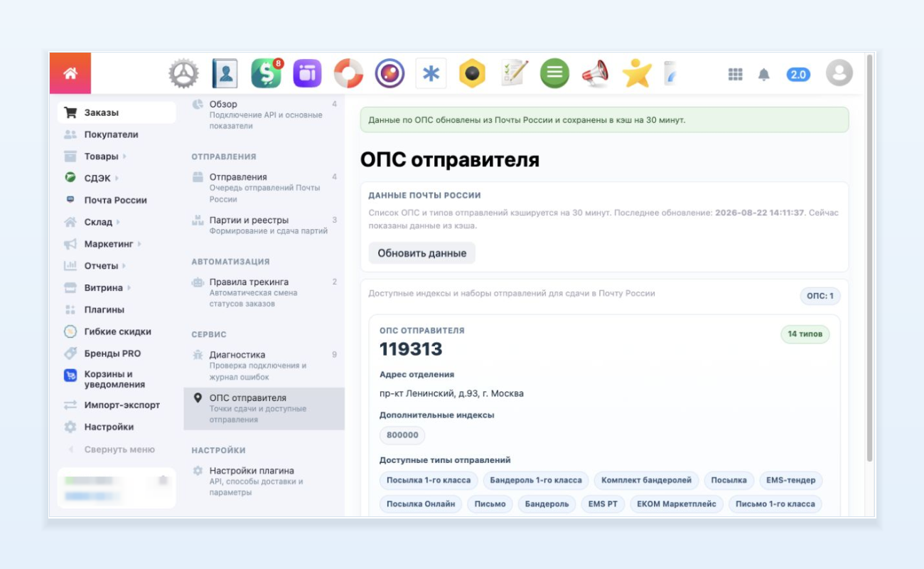Viewport: 924px width, 569px height.
Task: Show all apps via grid icon
Action: pos(736,74)
